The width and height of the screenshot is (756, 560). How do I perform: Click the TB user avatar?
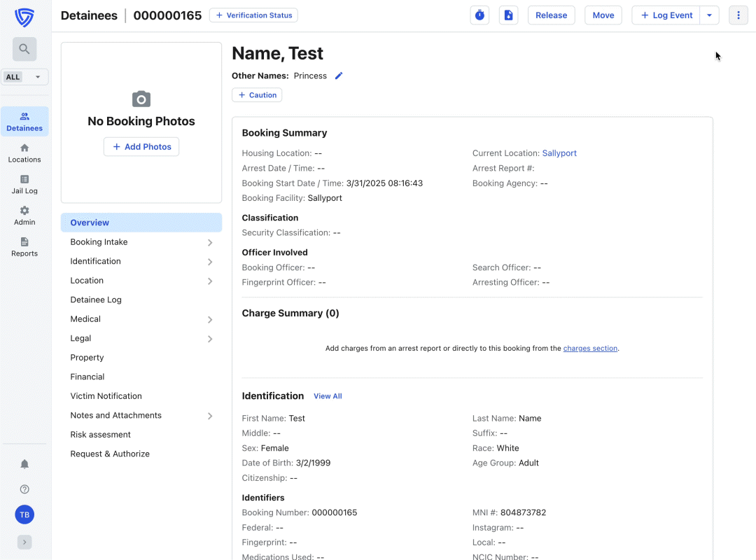(24, 515)
